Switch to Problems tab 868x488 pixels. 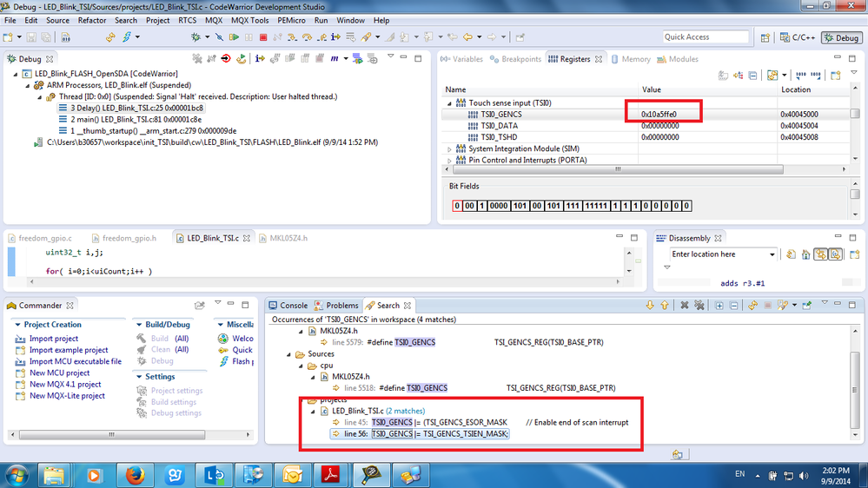click(x=336, y=306)
